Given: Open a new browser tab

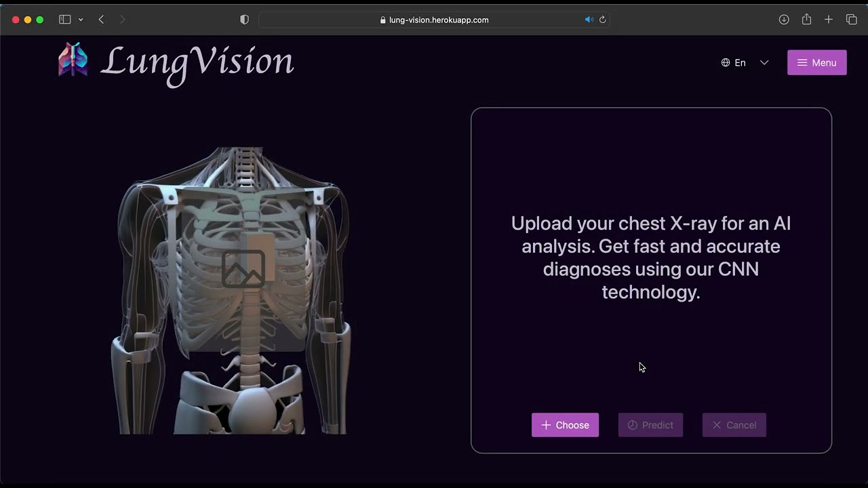Looking at the screenshot, I should (828, 20).
